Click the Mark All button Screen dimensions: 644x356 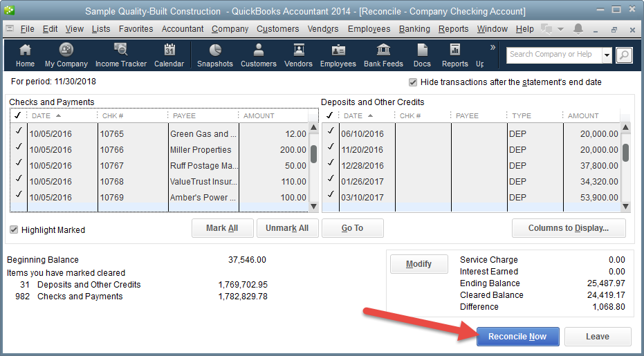[222, 228]
